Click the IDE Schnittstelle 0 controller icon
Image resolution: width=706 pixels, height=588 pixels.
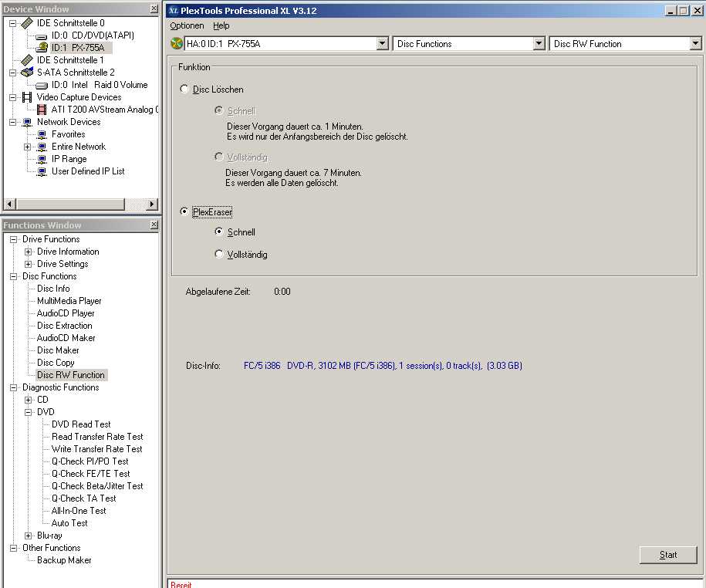coord(27,22)
